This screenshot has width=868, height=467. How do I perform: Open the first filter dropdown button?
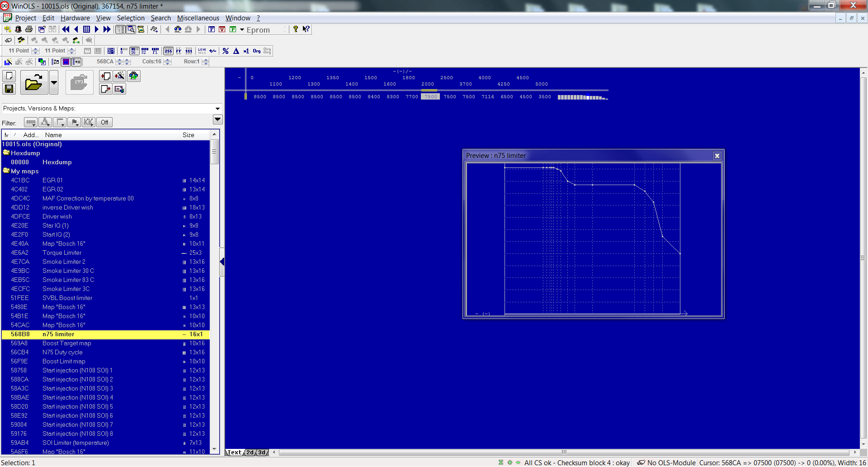[x=30, y=122]
